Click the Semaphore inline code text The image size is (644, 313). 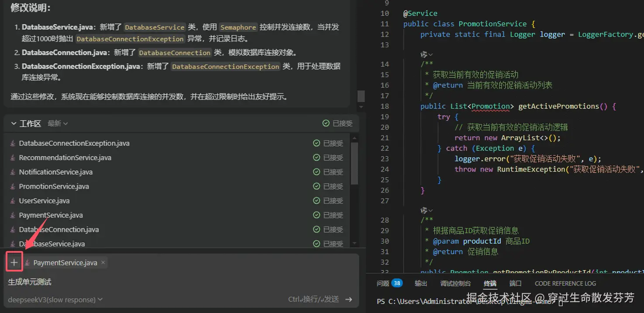pyautogui.click(x=238, y=27)
